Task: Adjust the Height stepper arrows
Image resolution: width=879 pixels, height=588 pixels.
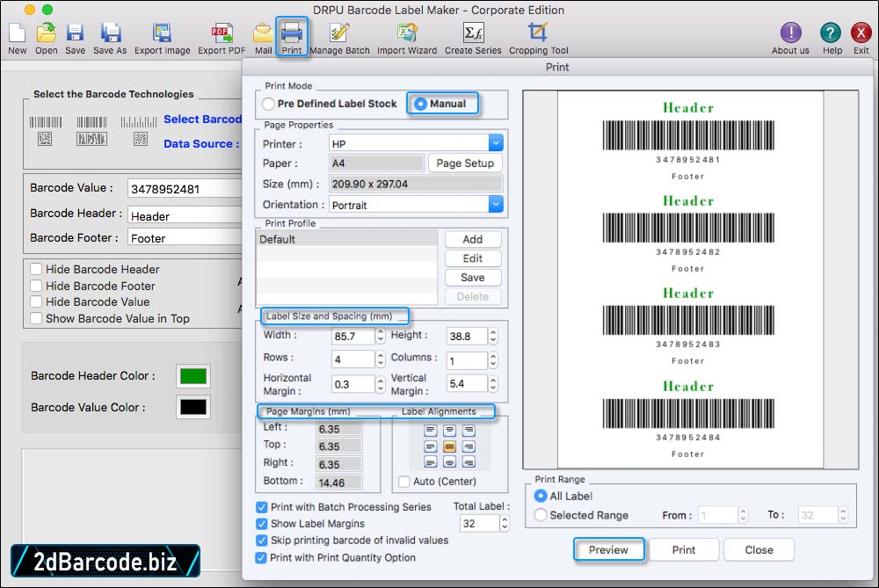Action: [x=493, y=336]
